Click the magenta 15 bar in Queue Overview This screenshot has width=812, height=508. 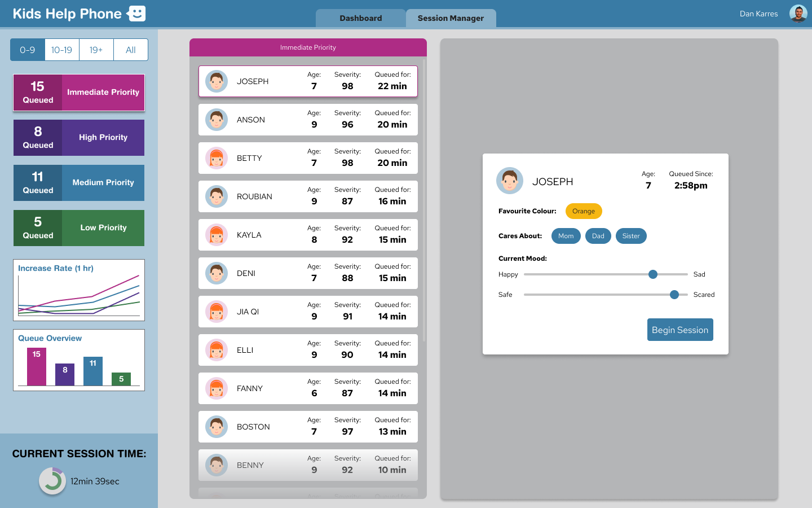[x=37, y=367]
